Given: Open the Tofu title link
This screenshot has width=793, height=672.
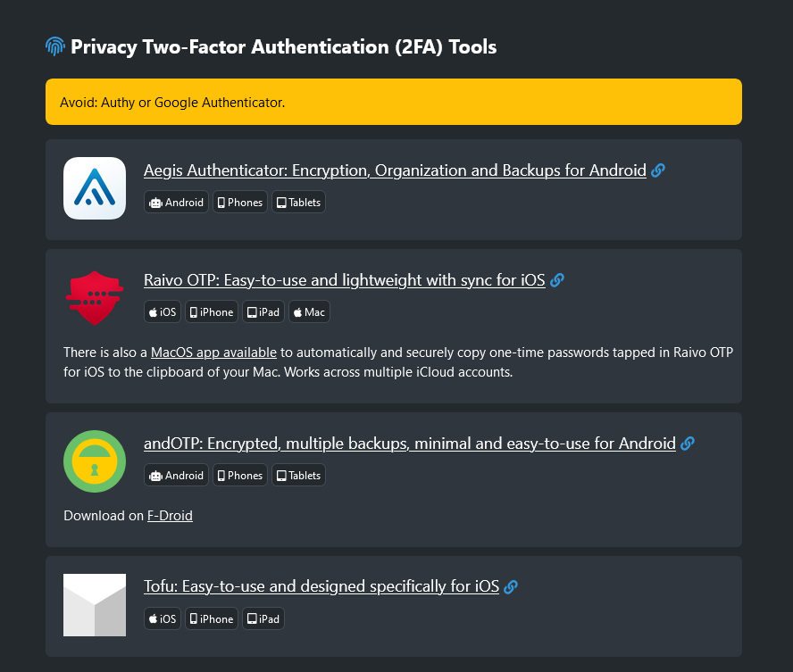Looking at the screenshot, I should pos(321,586).
